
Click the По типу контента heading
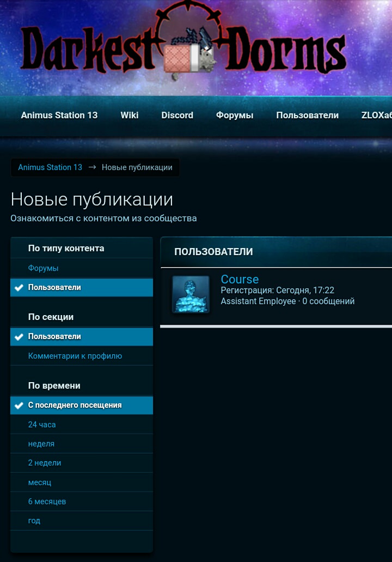click(x=66, y=249)
